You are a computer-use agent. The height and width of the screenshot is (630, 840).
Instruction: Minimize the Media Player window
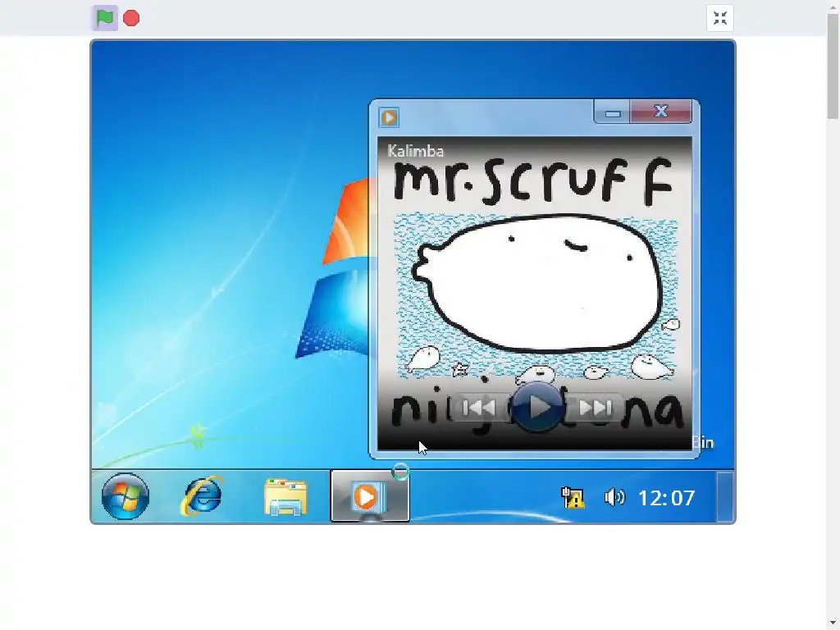tap(612, 113)
